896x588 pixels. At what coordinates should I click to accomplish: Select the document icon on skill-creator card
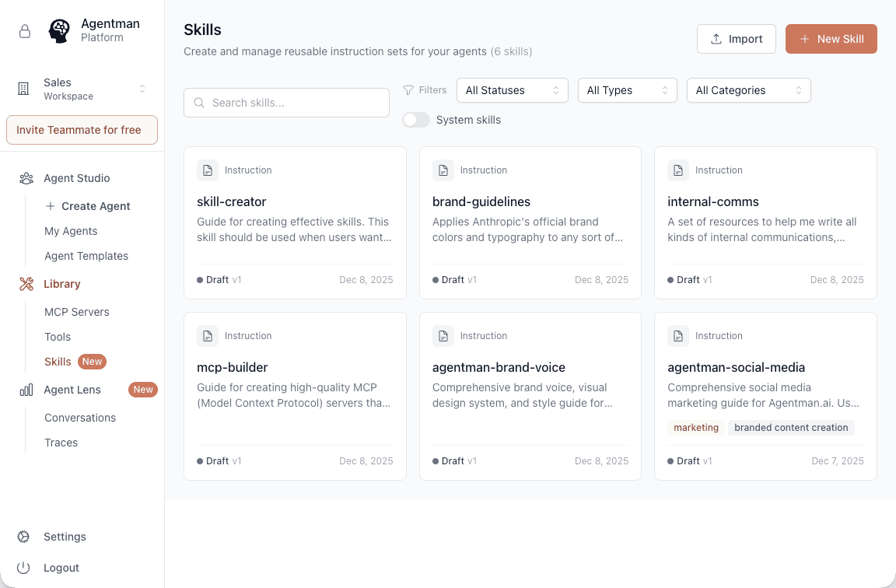click(208, 170)
